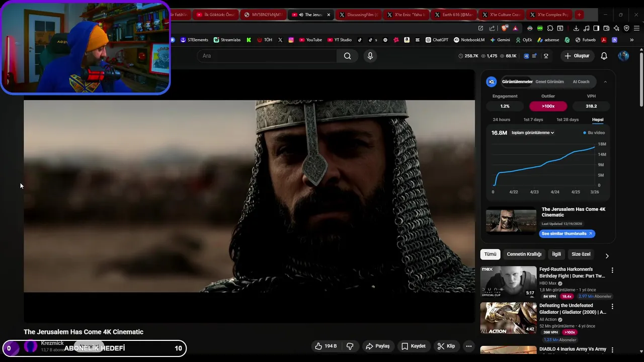Image resolution: width=644 pixels, height=362 pixels.
Task: Switch to Görüntülenmeler tab
Action: (517, 81)
